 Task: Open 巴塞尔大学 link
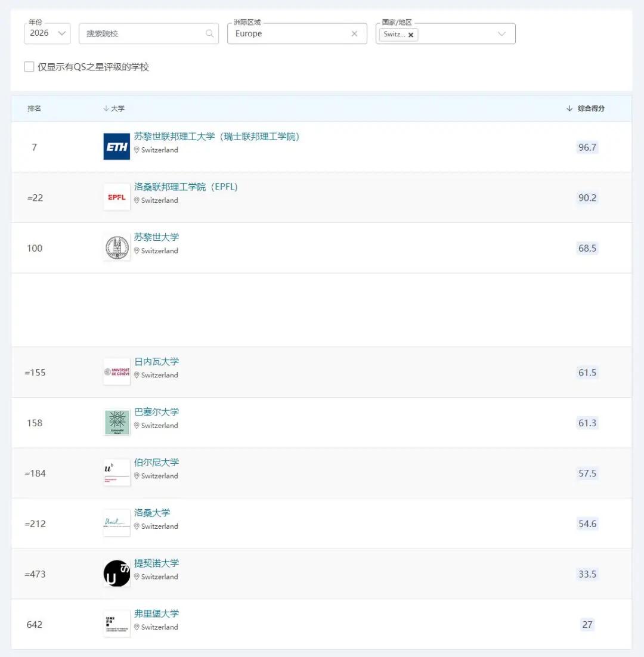click(x=156, y=412)
